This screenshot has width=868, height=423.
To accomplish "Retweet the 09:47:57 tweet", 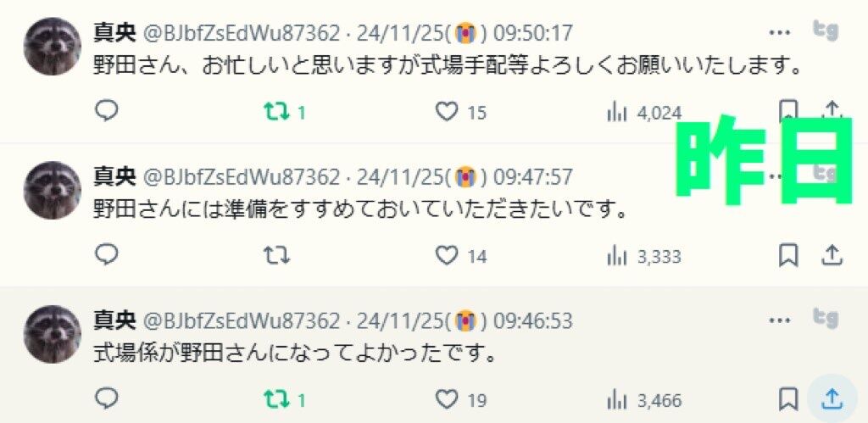I will [x=276, y=256].
